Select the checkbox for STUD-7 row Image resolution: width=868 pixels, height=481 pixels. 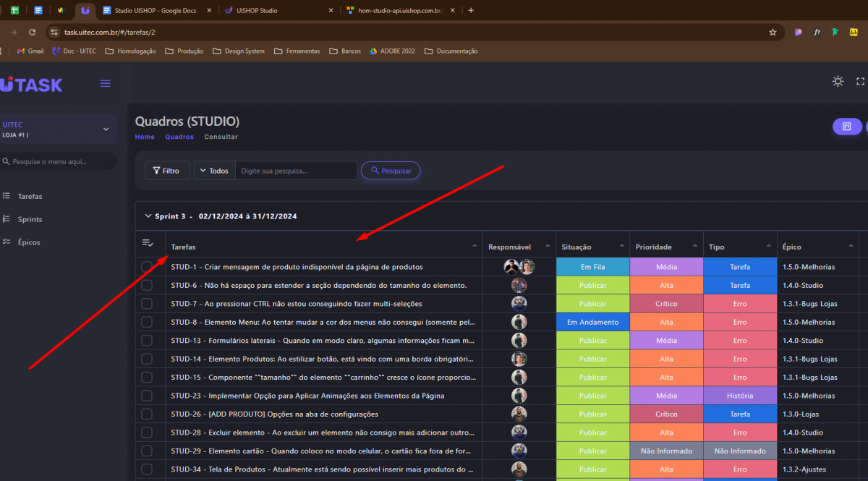[147, 304]
